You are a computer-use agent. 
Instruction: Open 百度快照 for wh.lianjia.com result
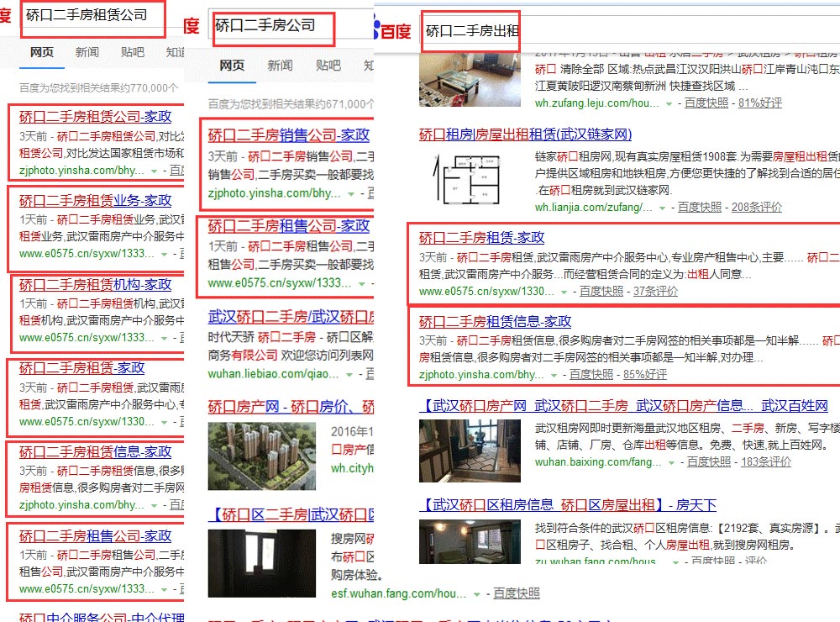[700, 207]
